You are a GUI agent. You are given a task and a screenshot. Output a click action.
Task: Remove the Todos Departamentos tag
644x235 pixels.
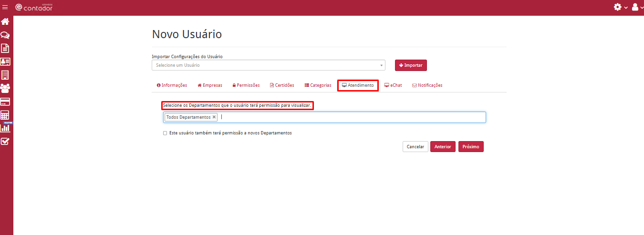pyautogui.click(x=214, y=117)
